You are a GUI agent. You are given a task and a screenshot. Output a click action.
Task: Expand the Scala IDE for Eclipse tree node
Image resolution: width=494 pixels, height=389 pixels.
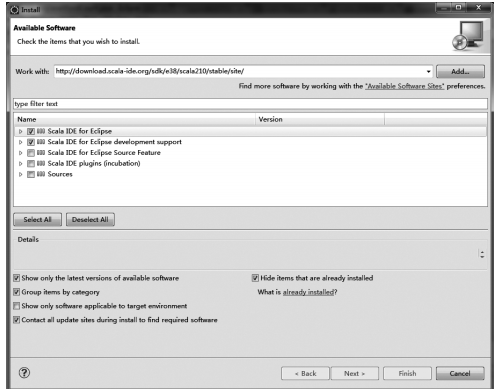[21, 131]
